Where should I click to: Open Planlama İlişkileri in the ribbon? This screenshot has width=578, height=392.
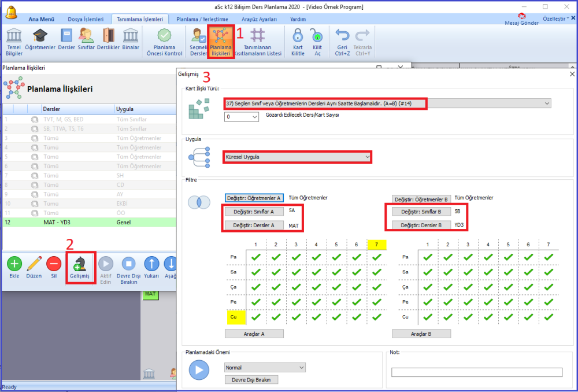(220, 42)
